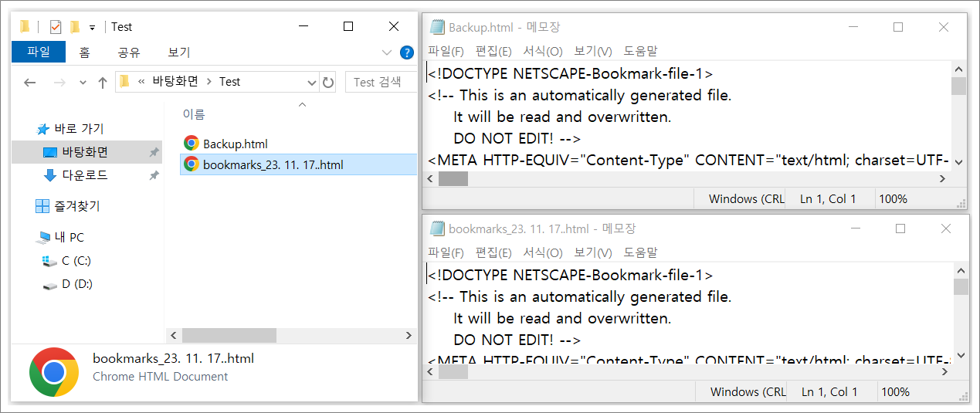Click 바탕화면 in the address bar path
This screenshot has width=980, height=413.
coord(174,82)
